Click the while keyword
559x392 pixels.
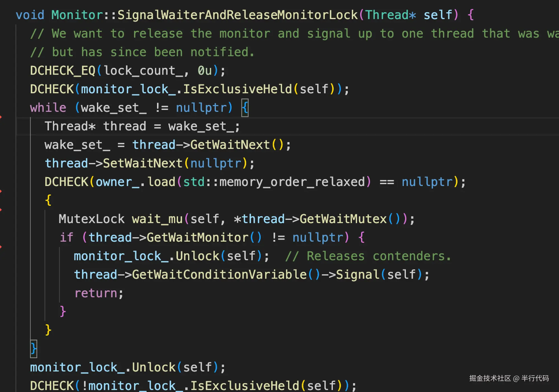[48, 108]
